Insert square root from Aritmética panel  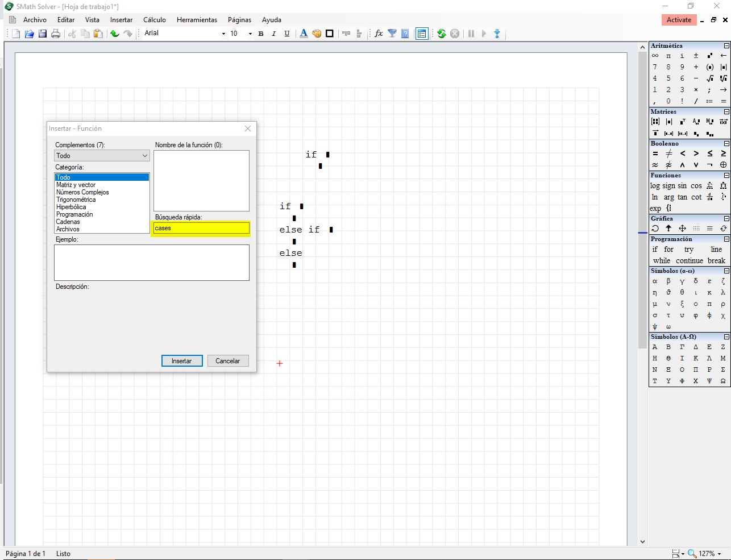tap(709, 78)
